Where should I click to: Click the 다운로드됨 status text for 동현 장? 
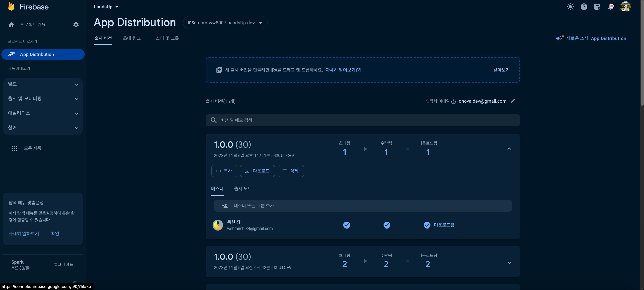[x=444, y=225]
